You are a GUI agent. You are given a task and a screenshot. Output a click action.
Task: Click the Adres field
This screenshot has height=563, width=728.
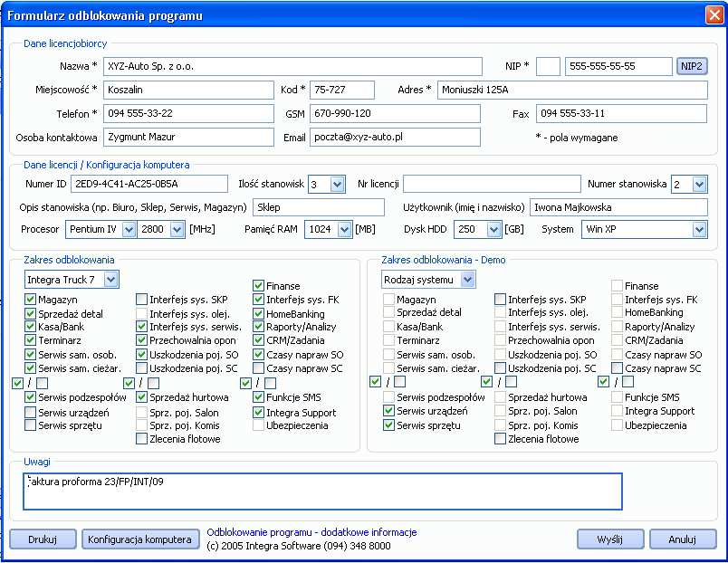coord(572,90)
